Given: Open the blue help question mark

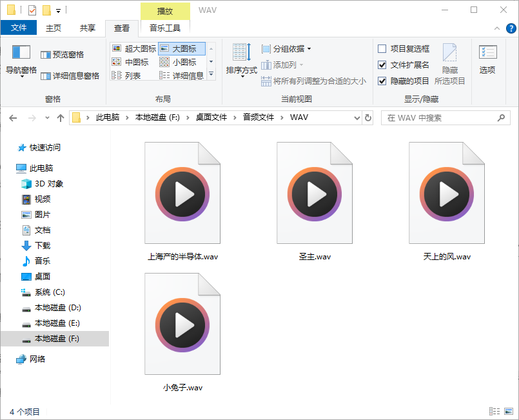Looking at the screenshot, I should (511, 28).
